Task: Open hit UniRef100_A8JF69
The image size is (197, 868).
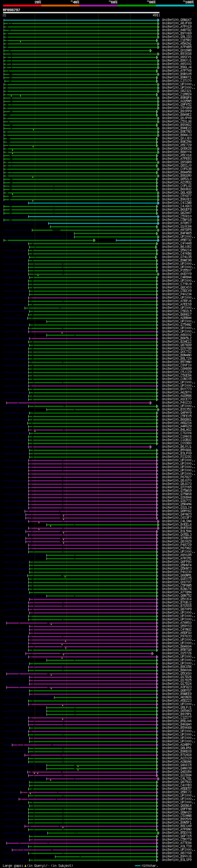Action: [177, 23]
